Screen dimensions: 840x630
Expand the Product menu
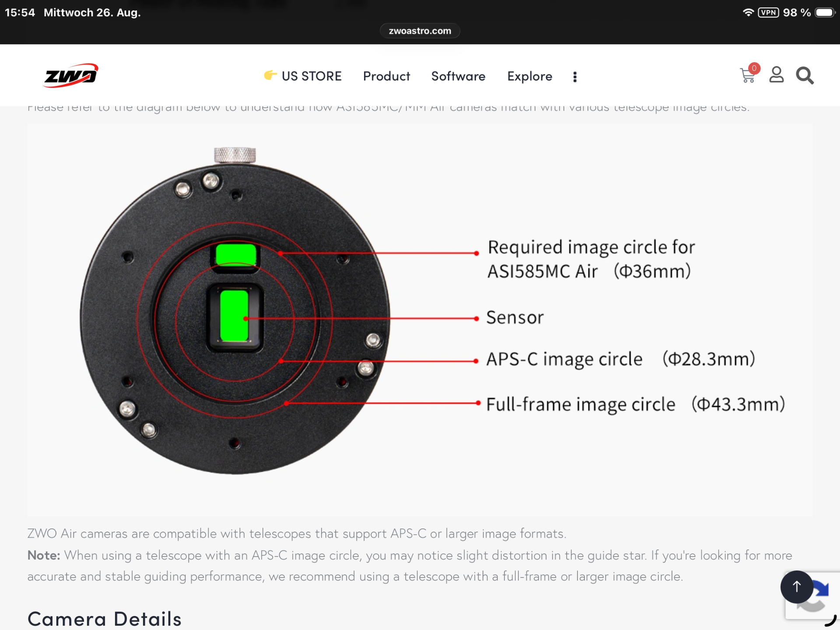click(x=386, y=76)
